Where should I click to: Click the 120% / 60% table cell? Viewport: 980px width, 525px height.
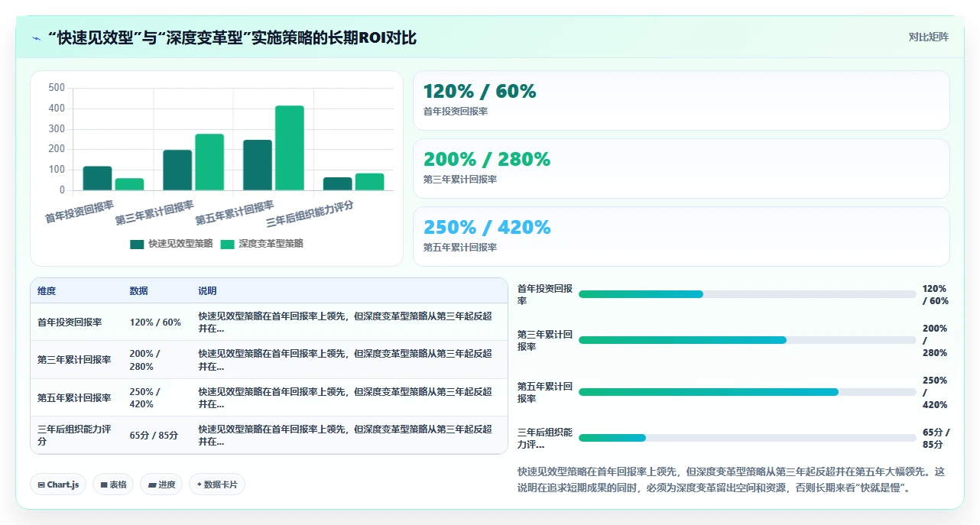pos(156,322)
